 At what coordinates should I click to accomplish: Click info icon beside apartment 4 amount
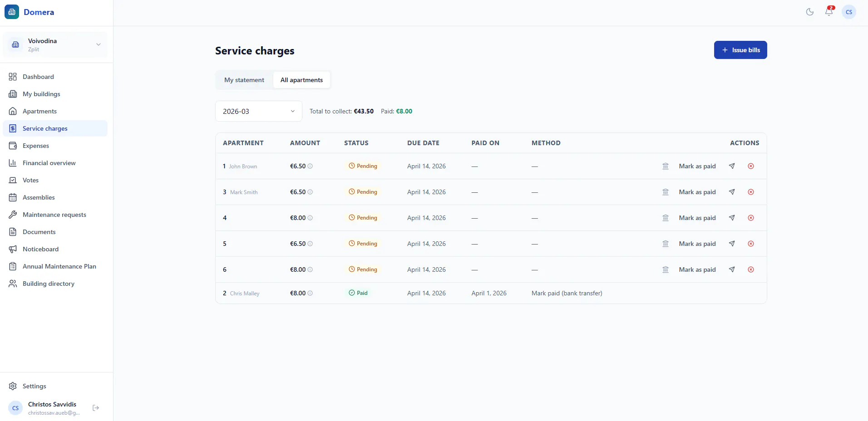click(310, 218)
